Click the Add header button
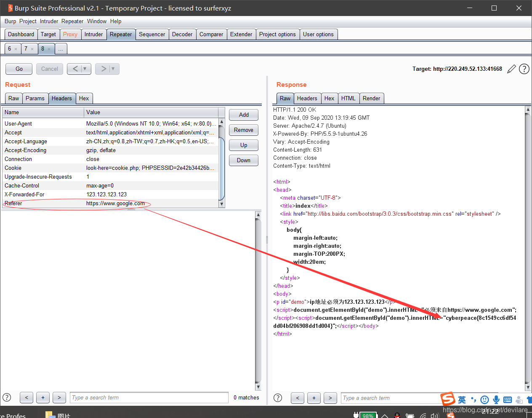The width and height of the screenshot is (532, 418). 244,115
